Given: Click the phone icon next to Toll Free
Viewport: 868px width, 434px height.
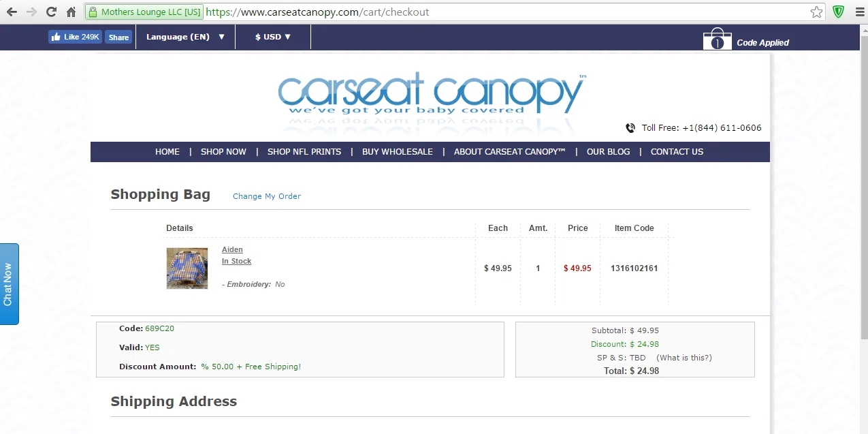Looking at the screenshot, I should pos(630,128).
